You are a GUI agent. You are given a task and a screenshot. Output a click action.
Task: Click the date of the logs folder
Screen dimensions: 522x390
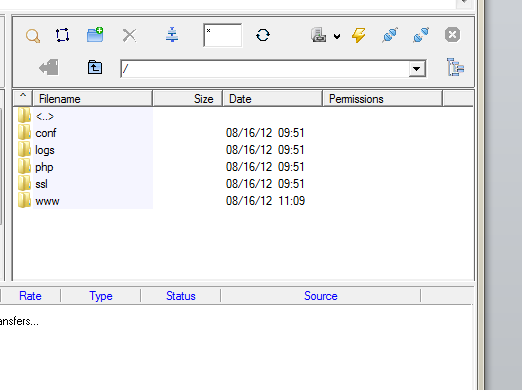[x=265, y=150]
